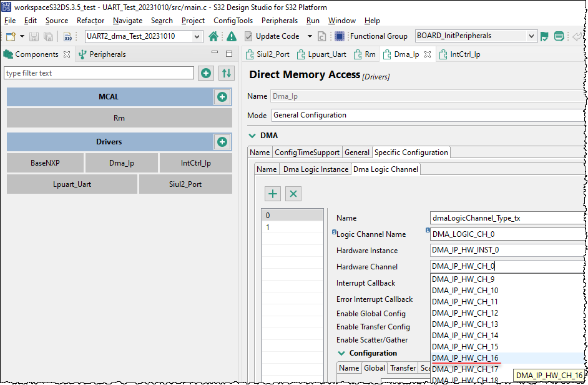Delete the selected channel using the X icon
Screen dimensions: 588x385
[293, 194]
